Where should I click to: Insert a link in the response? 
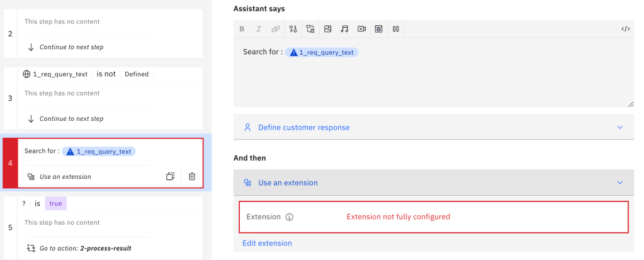[276, 29]
